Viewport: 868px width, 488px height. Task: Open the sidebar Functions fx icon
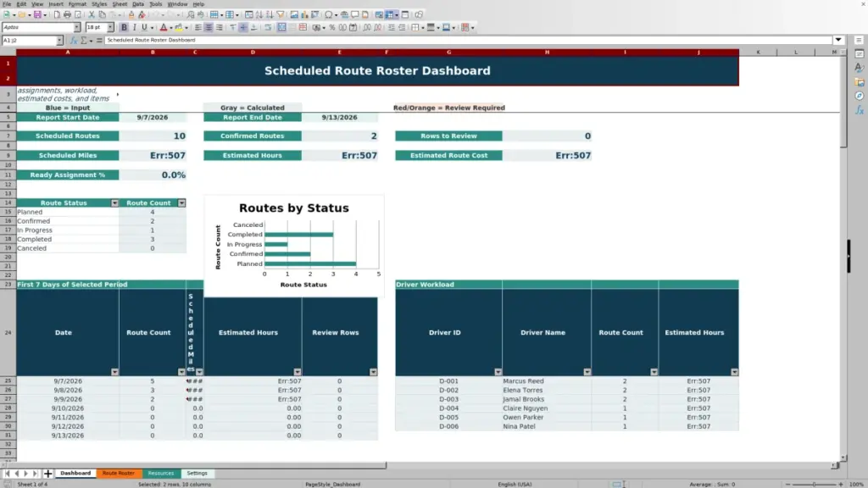pyautogui.click(x=860, y=110)
